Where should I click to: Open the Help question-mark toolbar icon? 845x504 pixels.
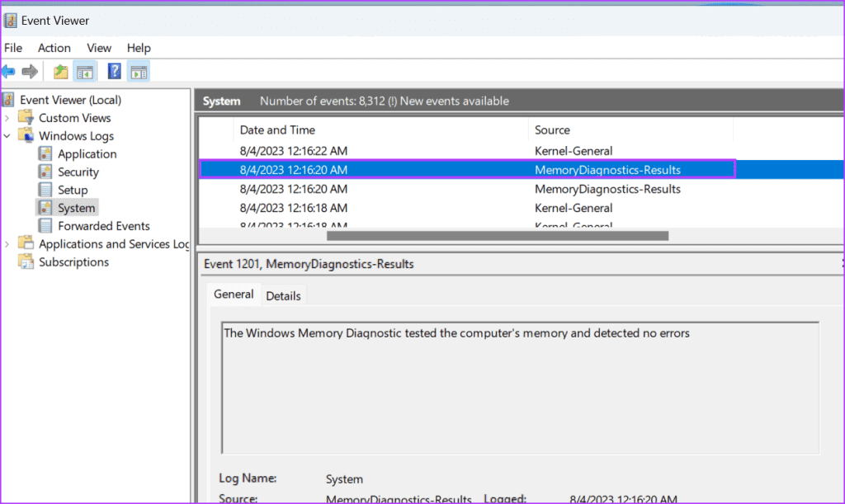[x=114, y=71]
